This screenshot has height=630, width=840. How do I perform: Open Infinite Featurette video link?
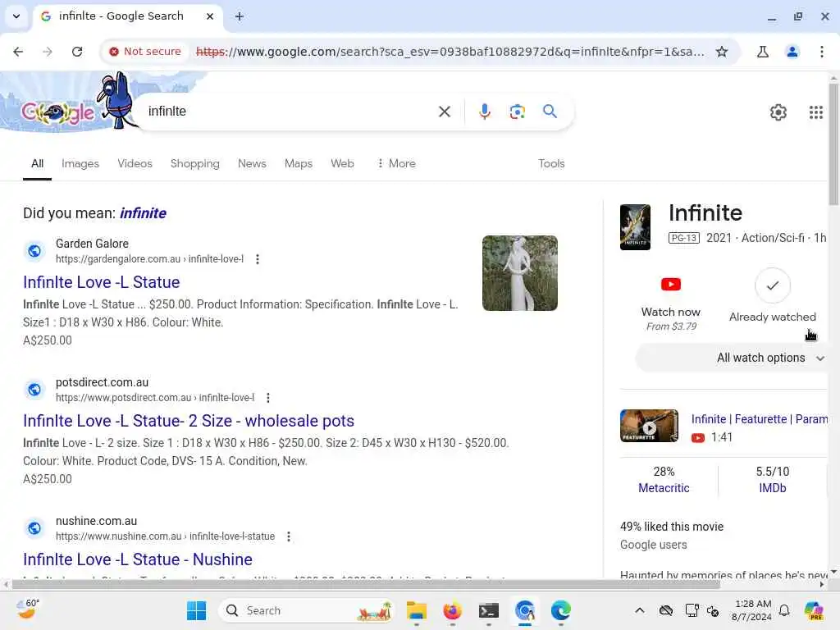(759, 419)
